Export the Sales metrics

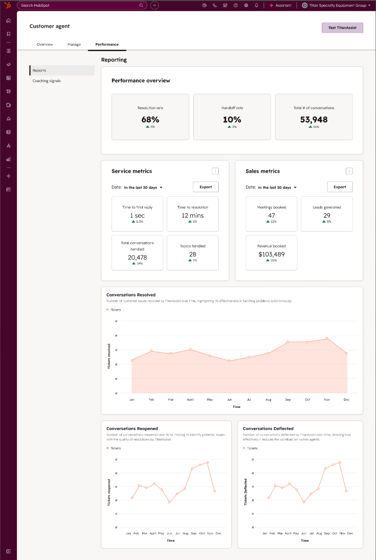pyautogui.click(x=340, y=187)
